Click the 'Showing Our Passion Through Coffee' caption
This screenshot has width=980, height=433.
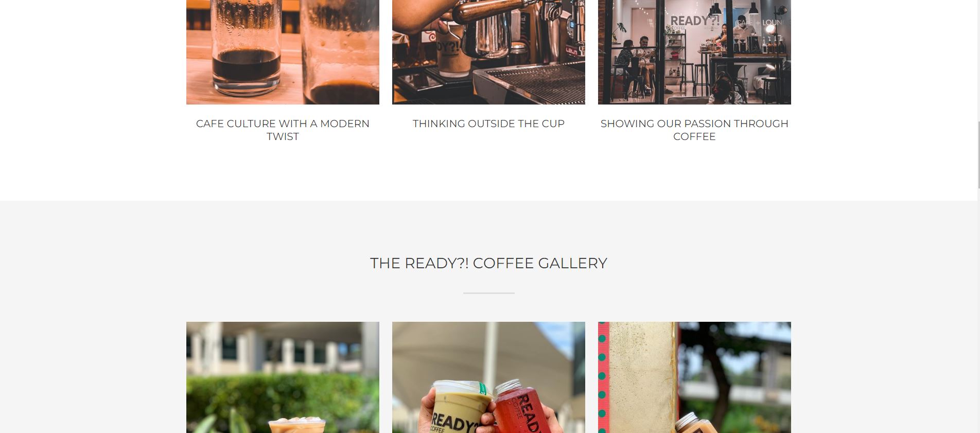click(694, 130)
